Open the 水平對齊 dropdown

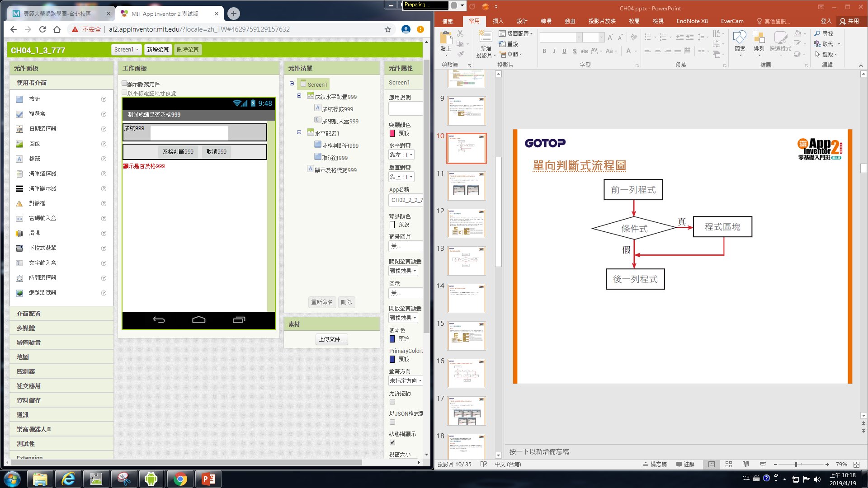(x=401, y=155)
